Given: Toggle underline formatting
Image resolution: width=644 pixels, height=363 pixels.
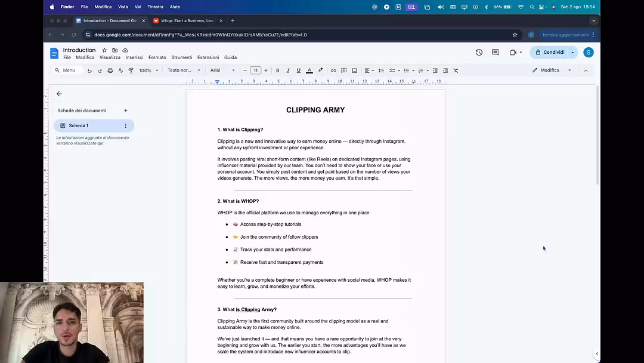Looking at the screenshot, I should tap(299, 70).
